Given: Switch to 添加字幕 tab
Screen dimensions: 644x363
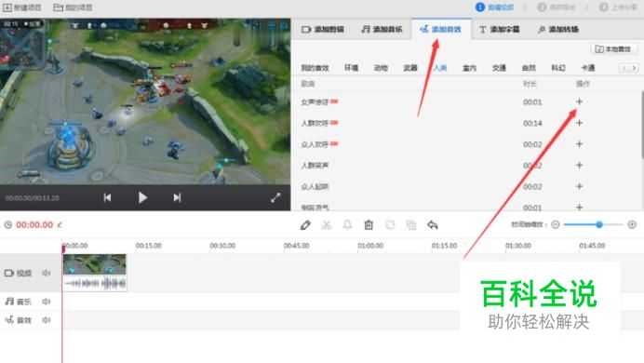Looking at the screenshot, I should click(x=500, y=29).
